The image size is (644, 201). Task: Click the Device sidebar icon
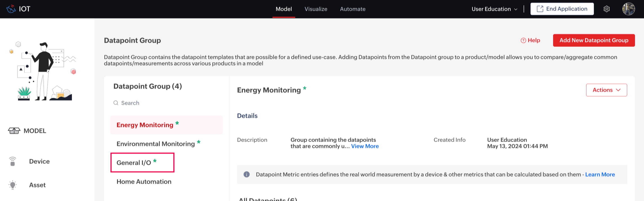[x=13, y=161]
